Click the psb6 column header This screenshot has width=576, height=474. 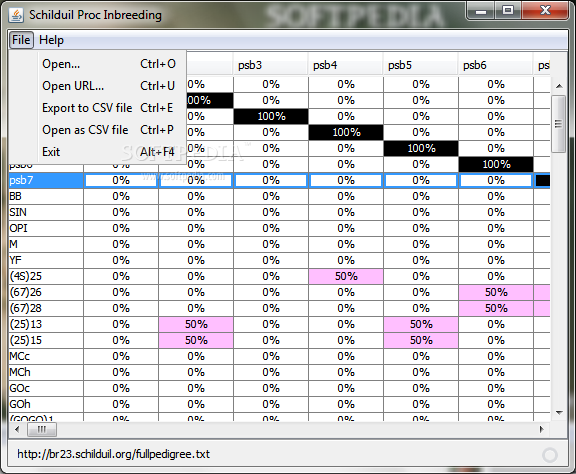coord(495,65)
